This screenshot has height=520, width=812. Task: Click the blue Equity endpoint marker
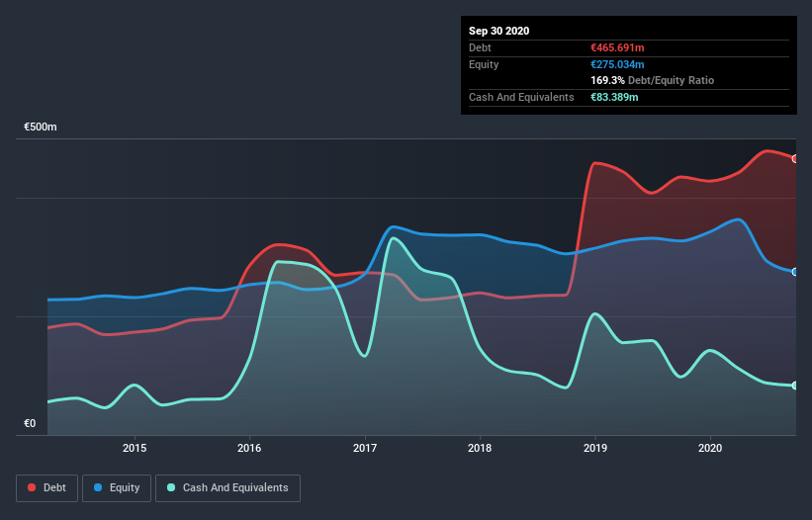pyautogui.click(x=795, y=272)
